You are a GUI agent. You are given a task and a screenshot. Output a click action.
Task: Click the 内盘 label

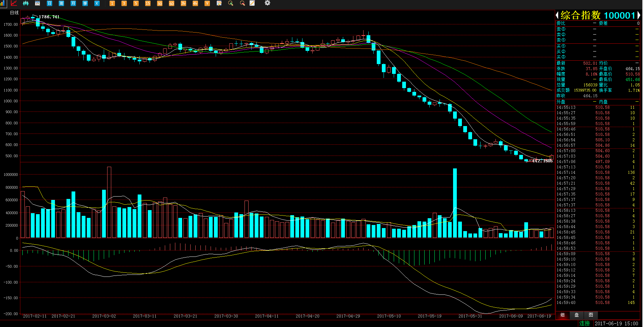coord(603,102)
